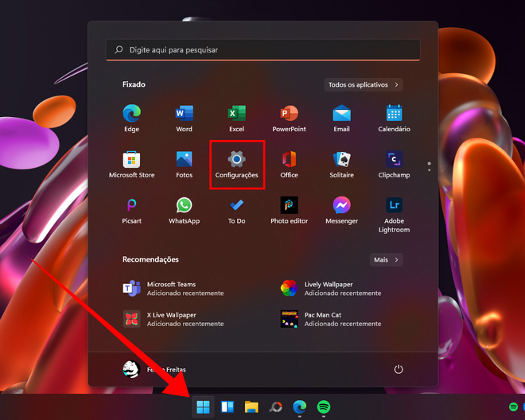Click the power button icon

point(399,369)
